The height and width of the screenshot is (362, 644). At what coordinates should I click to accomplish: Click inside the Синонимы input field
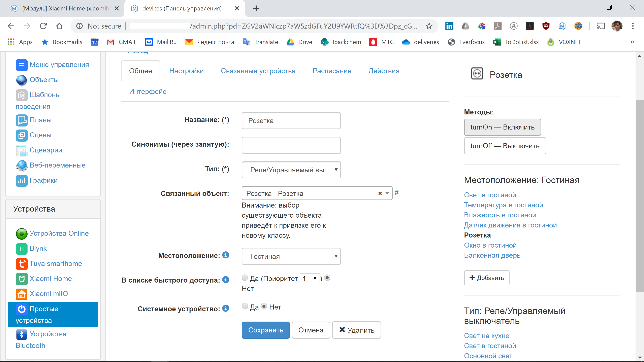291,145
